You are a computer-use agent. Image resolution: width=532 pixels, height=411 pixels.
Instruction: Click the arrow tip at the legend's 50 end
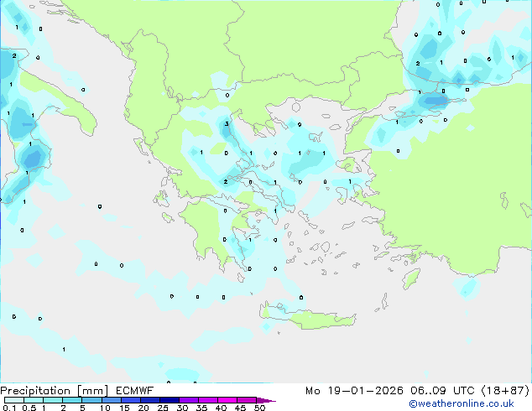[x=266, y=400]
